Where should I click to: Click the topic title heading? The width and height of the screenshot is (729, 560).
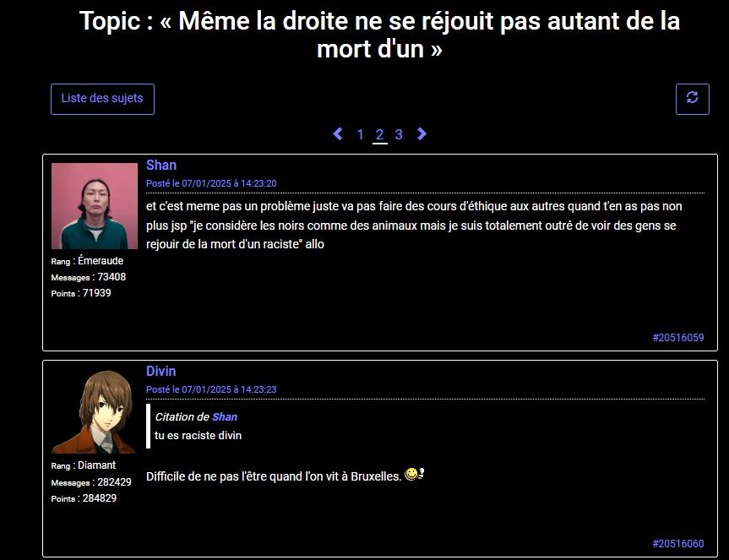(379, 35)
